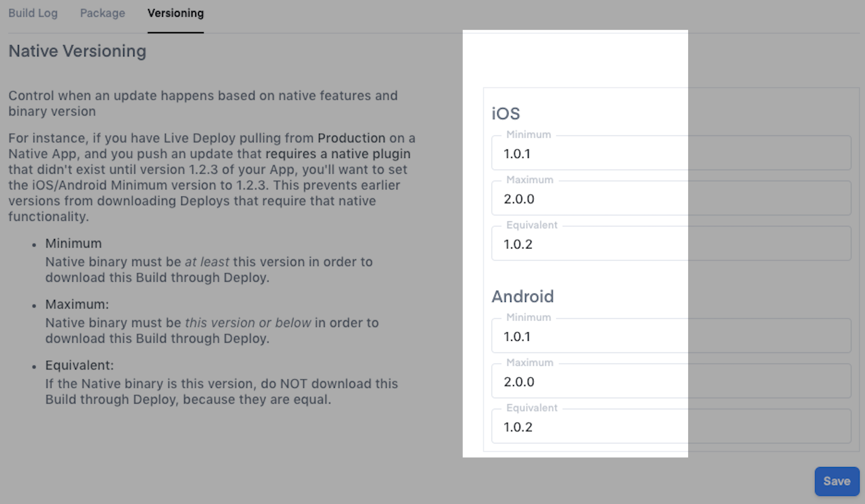The image size is (865, 504).
Task: Click the italic text 'at least'
Action: (x=207, y=262)
